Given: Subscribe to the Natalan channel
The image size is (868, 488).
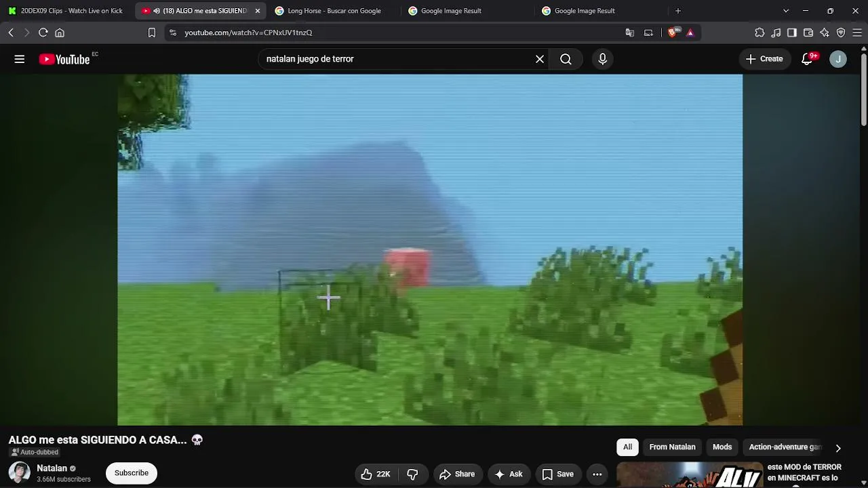Looking at the screenshot, I should click(x=132, y=473).
